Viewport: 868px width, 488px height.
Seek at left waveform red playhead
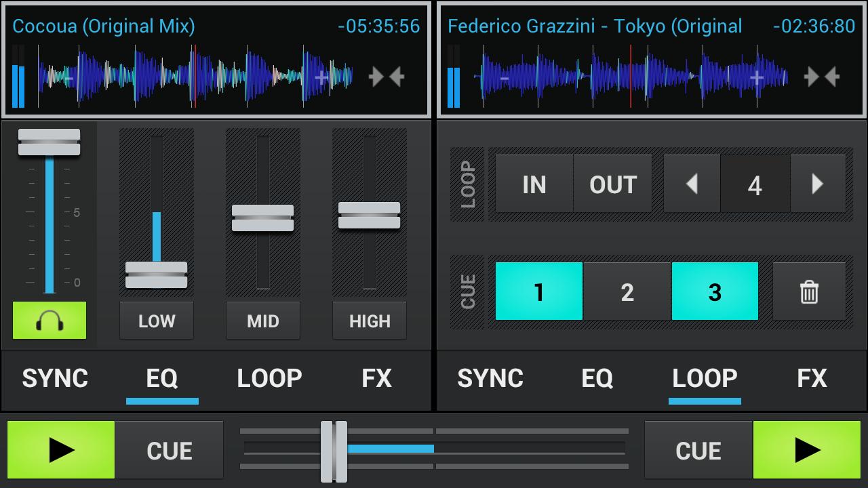[195, 77]
